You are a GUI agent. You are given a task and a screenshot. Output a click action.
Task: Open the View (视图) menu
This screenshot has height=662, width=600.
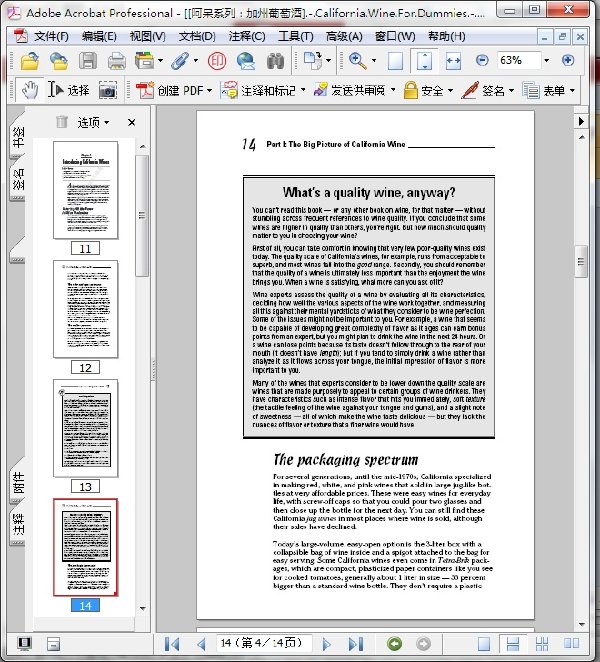[147, 37]
